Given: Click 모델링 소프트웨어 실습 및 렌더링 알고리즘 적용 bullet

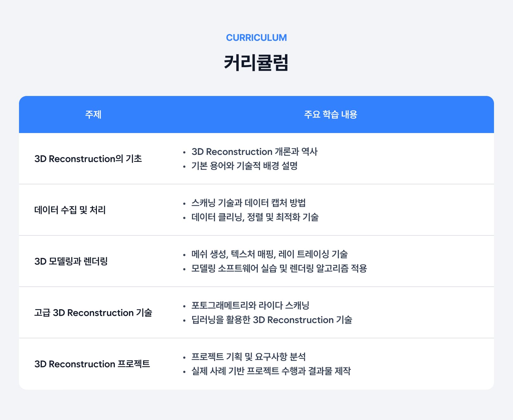Looking at the screenshot, I should (279, 269).
